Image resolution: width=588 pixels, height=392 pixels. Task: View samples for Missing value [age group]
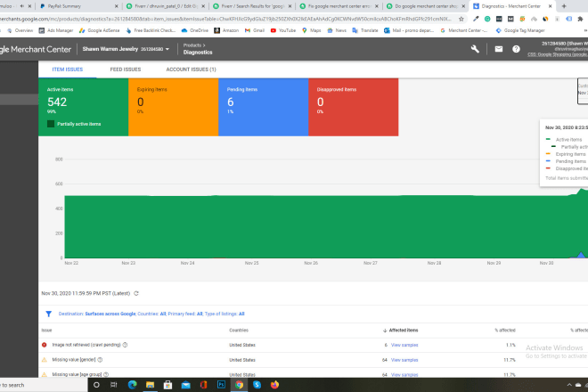coord(404,374)
